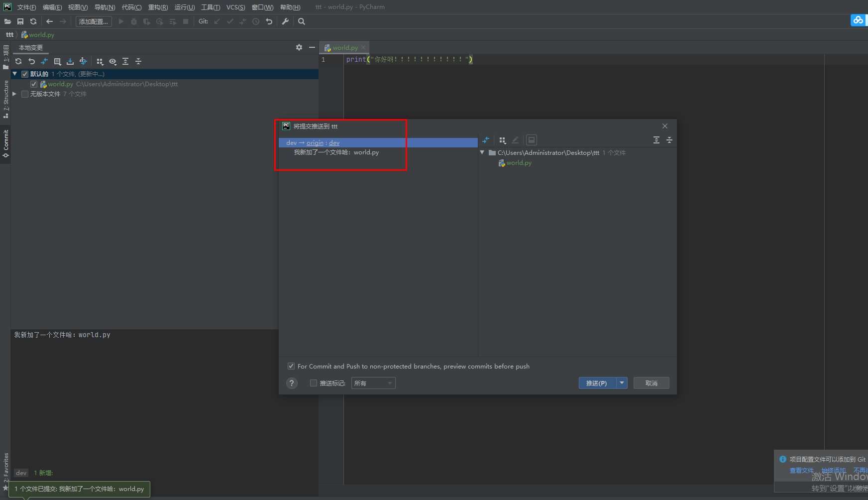Click the commit-panel cherry-pick style icon
Viewport: 868px width, 500px height.
pyautogui.click(x=83, y=61)
